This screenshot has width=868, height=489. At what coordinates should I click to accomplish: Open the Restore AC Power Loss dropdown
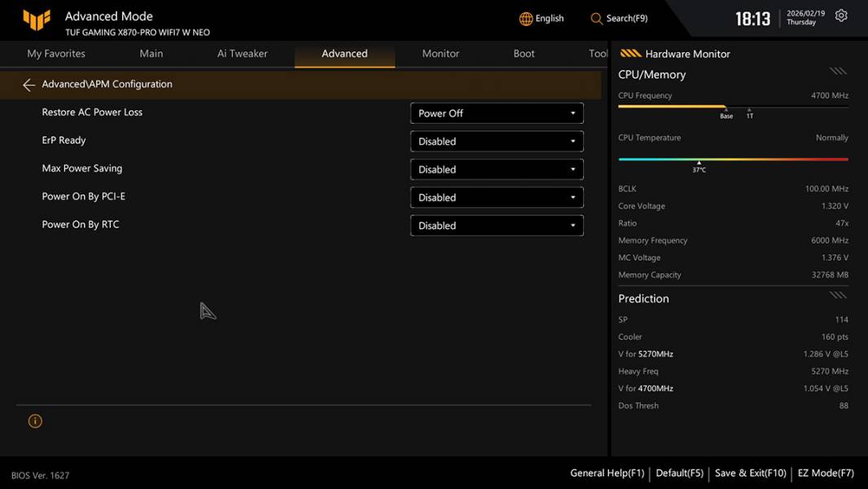click(497, 113)
